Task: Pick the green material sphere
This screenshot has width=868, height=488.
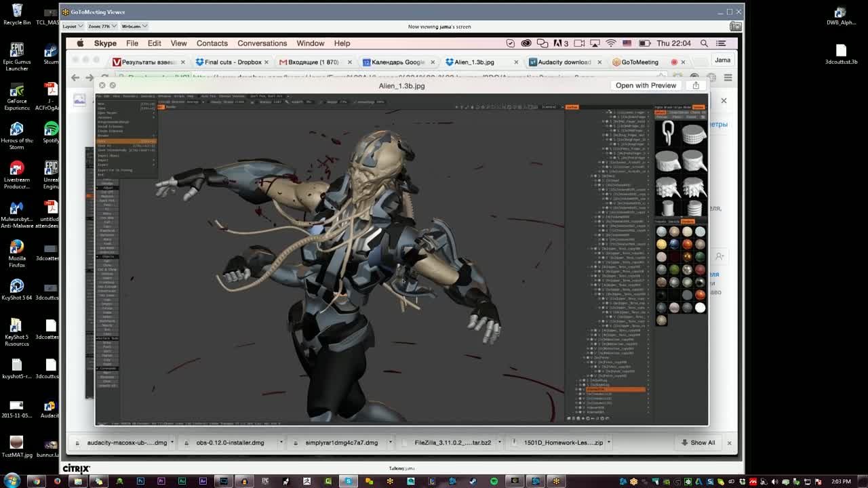Action: coord(674,270)
